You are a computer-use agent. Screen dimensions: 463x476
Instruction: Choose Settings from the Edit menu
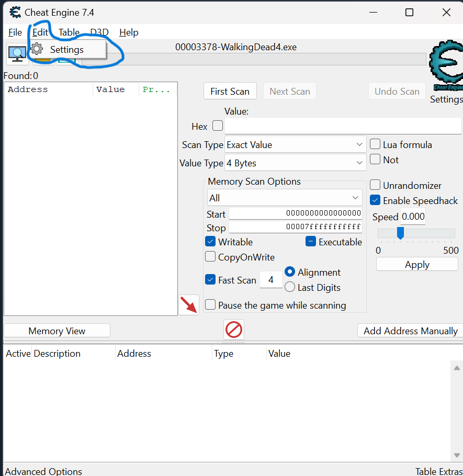pos(67,50)
